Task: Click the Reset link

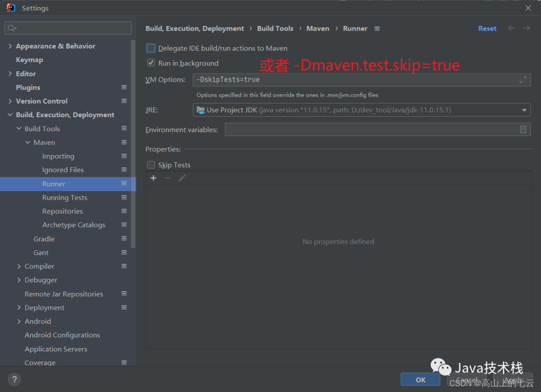Action: point(487,29)
